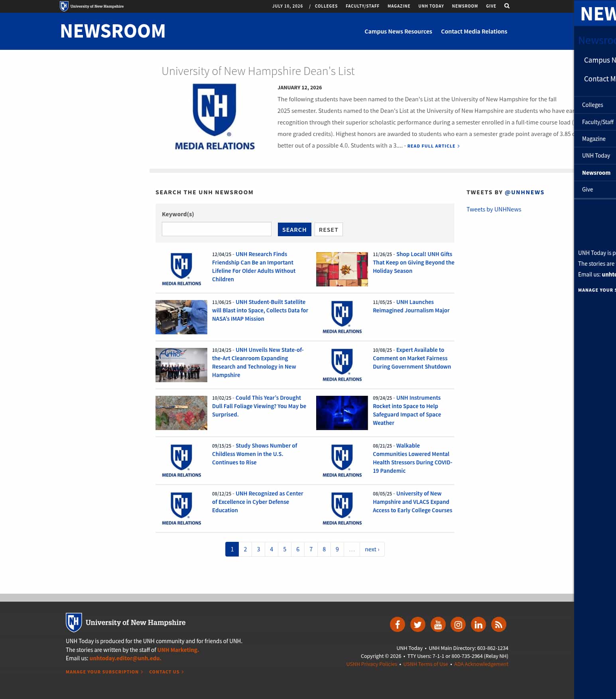Focus the Keyword(s) search field
The height and width of the screenshot is (699, 616).
click(x=216, y=229)
